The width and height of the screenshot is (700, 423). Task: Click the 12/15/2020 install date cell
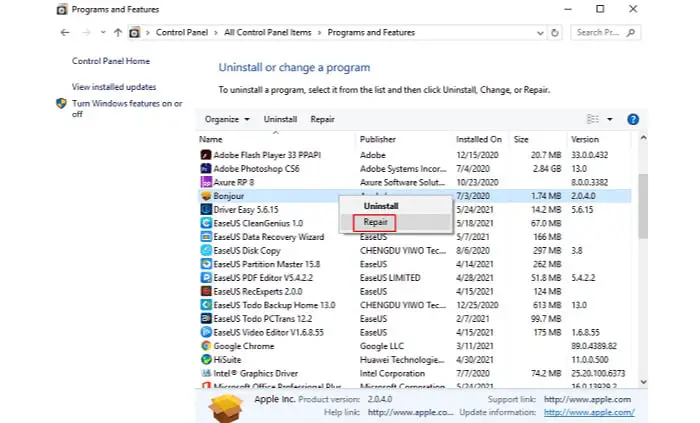coord(477,155)
